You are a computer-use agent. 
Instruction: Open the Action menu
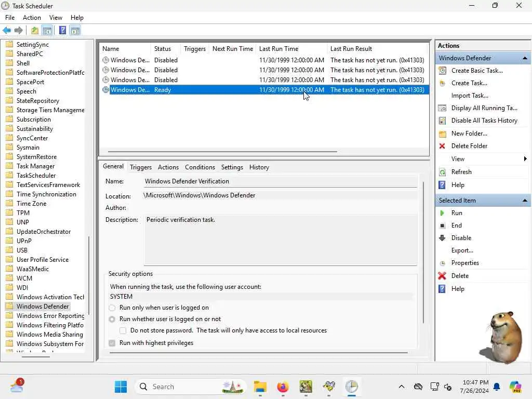click(x=32, y=18)
